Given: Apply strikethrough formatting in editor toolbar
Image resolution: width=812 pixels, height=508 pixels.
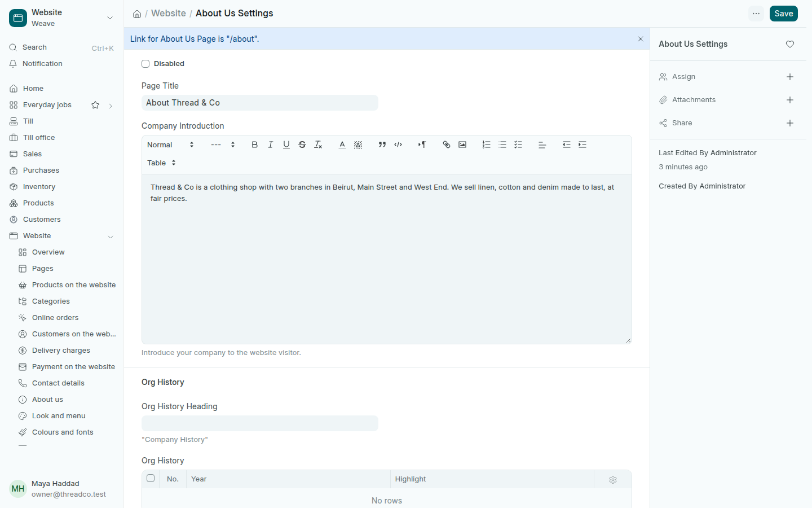Looking at the screenshot, I should [x=302, y=145].
